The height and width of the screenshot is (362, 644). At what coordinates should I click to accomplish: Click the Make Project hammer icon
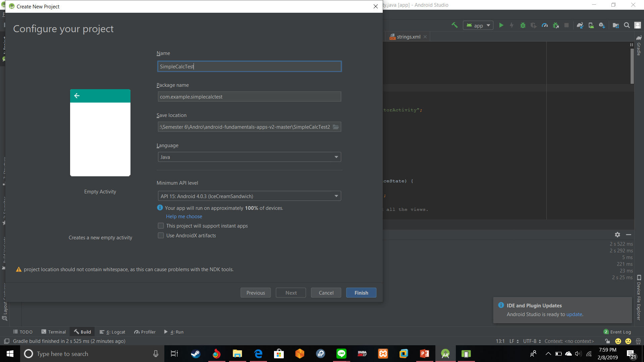(x=454, y=25)
